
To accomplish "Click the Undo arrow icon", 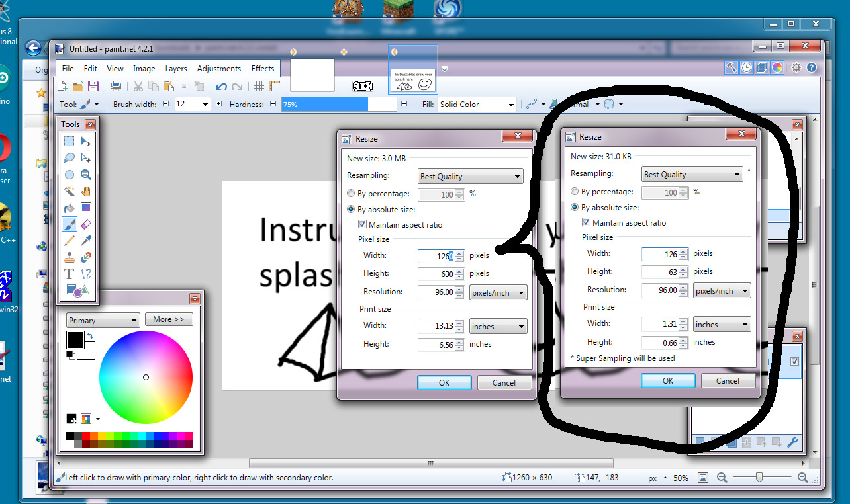I will point(222,86).
